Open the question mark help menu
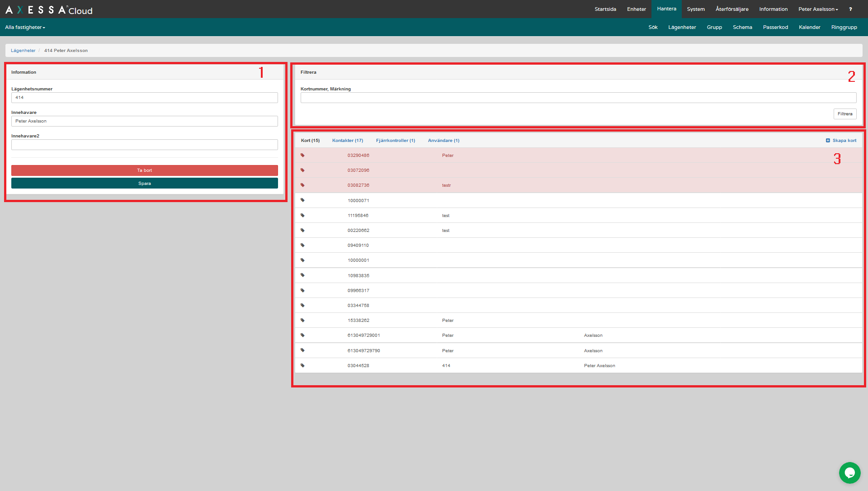The width and height of the screenshot is (868, 491). click(850, 9)
